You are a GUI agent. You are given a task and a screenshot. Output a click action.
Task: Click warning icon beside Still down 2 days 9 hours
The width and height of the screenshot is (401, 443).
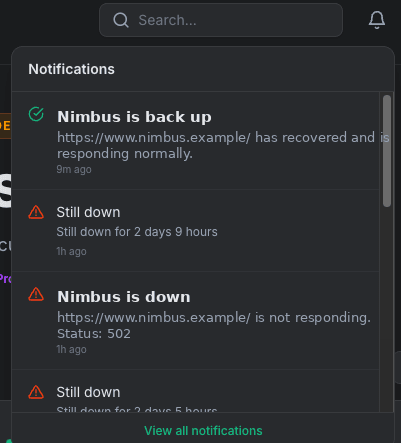tap(36, 212)
